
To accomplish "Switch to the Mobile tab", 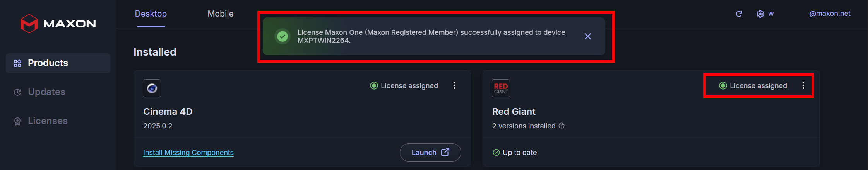I will click(x=221, y=14).
